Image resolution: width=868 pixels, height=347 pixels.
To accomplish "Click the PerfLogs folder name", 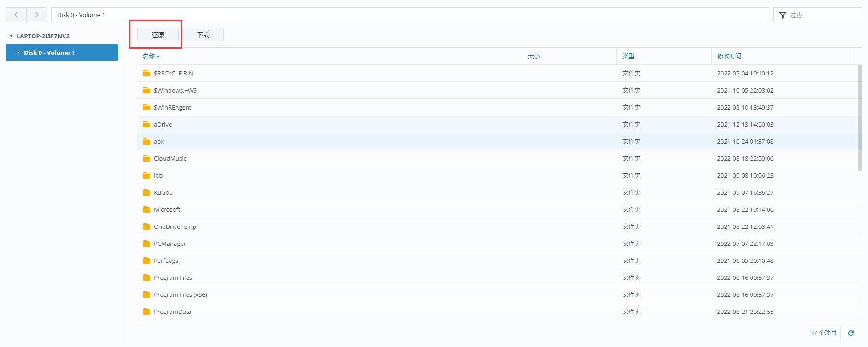I will click(x=166, y=260).
